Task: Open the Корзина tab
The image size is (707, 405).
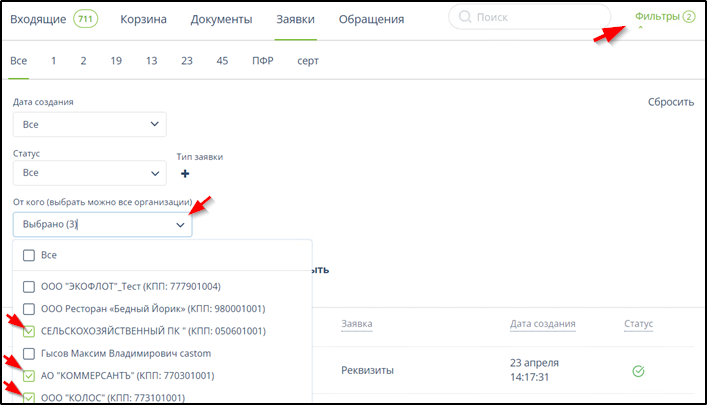Action: point(143,19)
